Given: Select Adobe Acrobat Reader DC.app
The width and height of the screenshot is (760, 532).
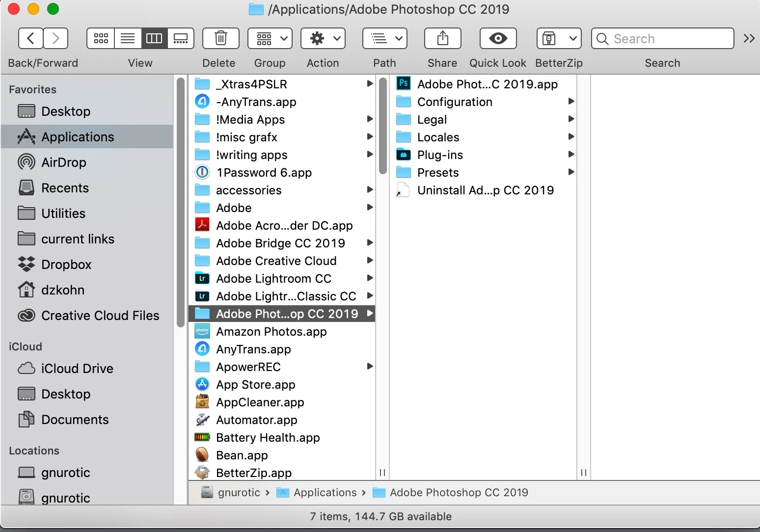Looking at the screenshot, I should [282, 226].
